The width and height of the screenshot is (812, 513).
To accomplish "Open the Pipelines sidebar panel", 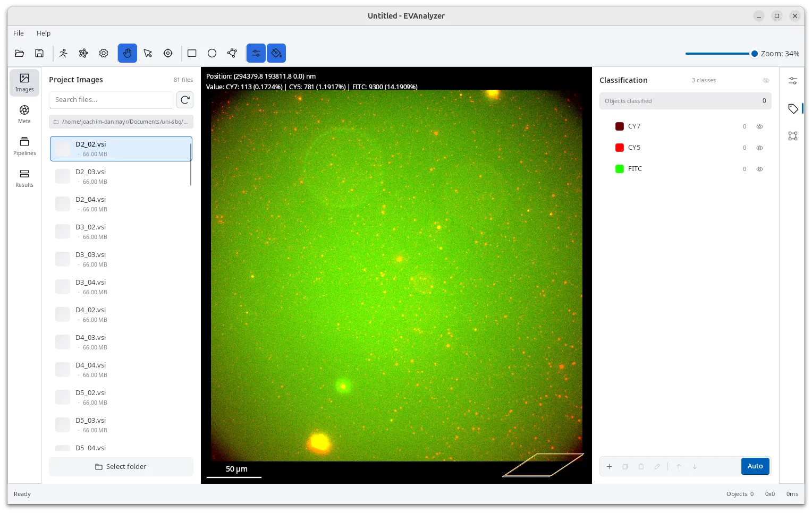I will click(24, 147).
